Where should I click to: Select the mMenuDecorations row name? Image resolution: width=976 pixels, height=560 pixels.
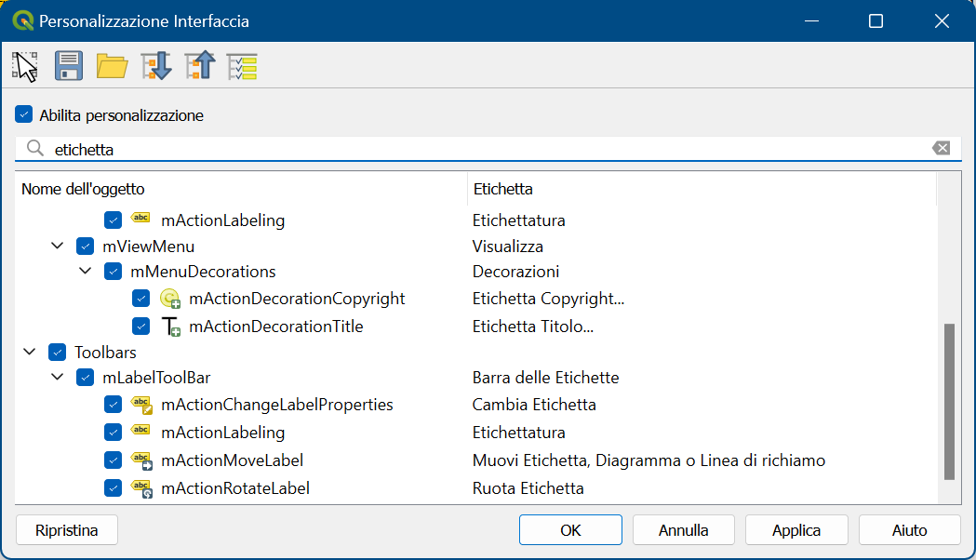pyautogui.click(x=203, y=272)
